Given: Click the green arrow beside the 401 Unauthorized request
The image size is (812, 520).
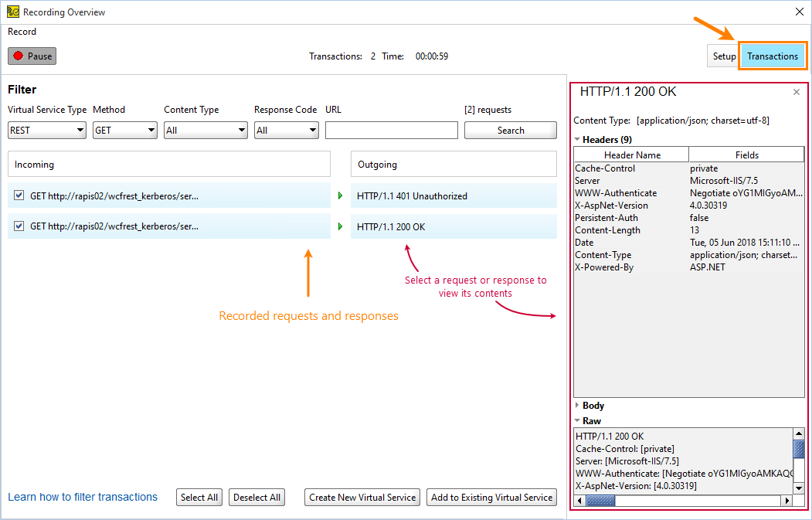Looking at the screenshot, I should click(x=339, y=195).
